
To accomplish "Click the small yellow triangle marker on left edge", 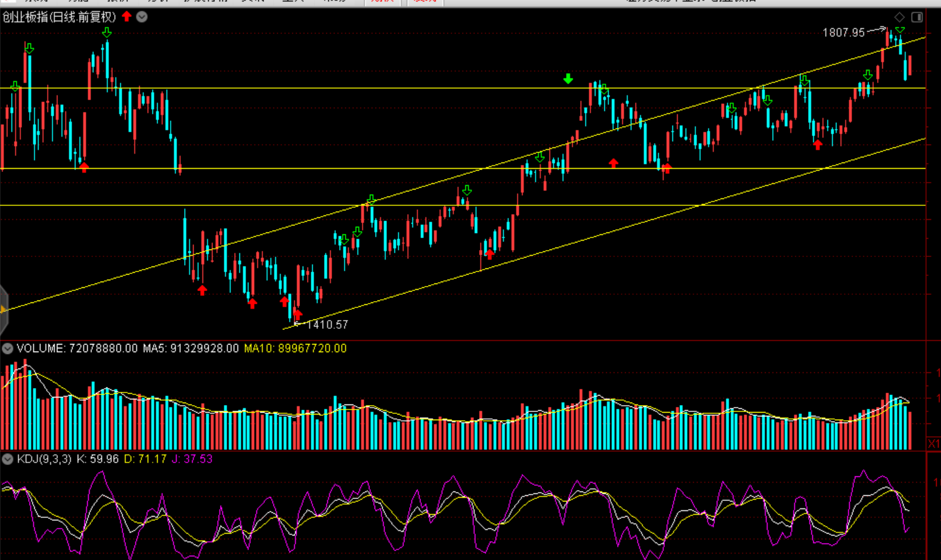I will 3,309.
